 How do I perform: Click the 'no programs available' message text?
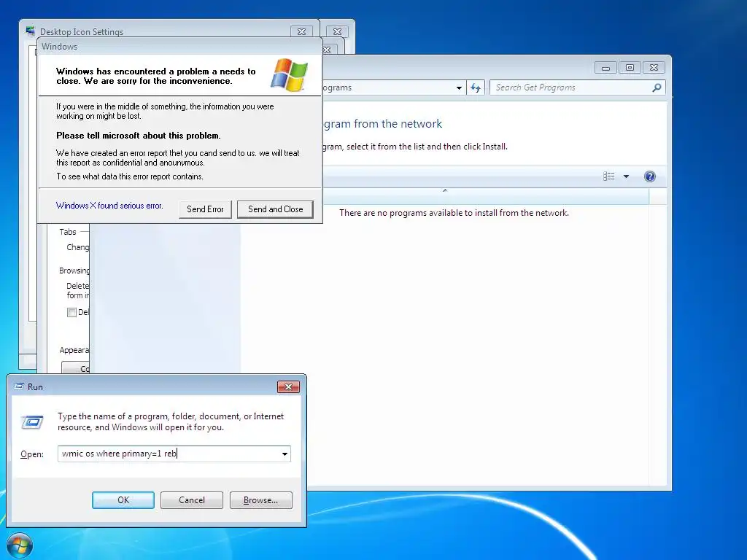click(454, 213)
